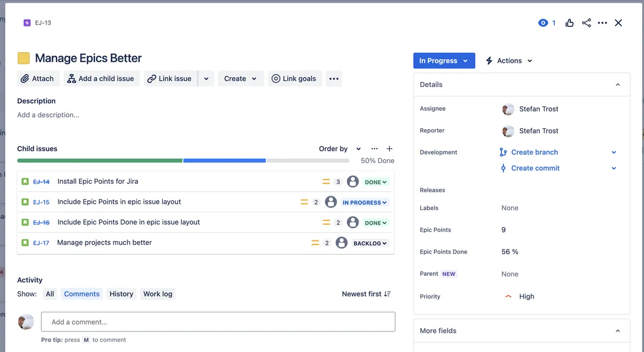Click the green done segment of the progress bar
This screenshot has height=352, width=644.
(100, 160)
